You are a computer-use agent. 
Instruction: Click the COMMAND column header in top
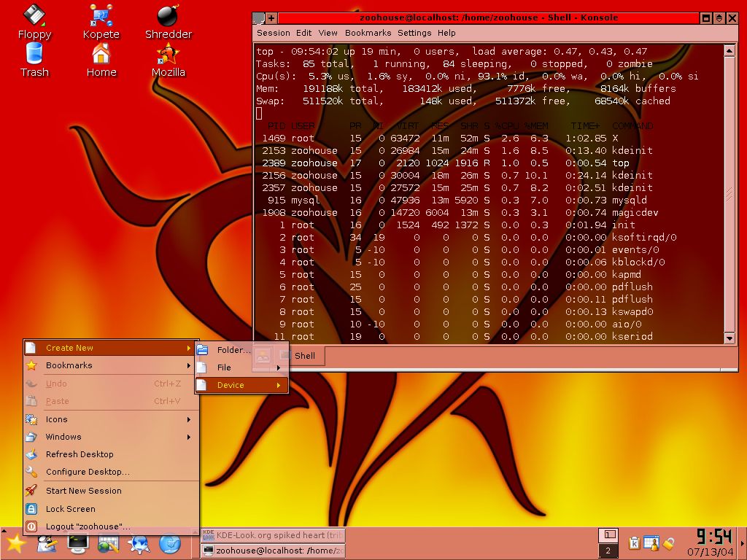(x=632, y=125)
